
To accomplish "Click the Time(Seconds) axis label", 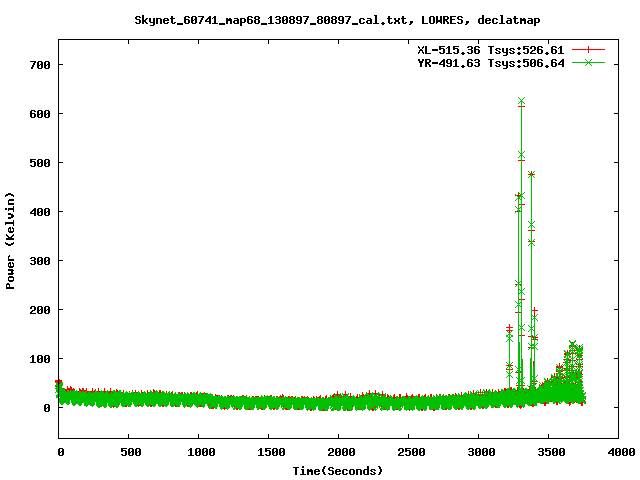I will pyautogui.click(x=338, y=471).
